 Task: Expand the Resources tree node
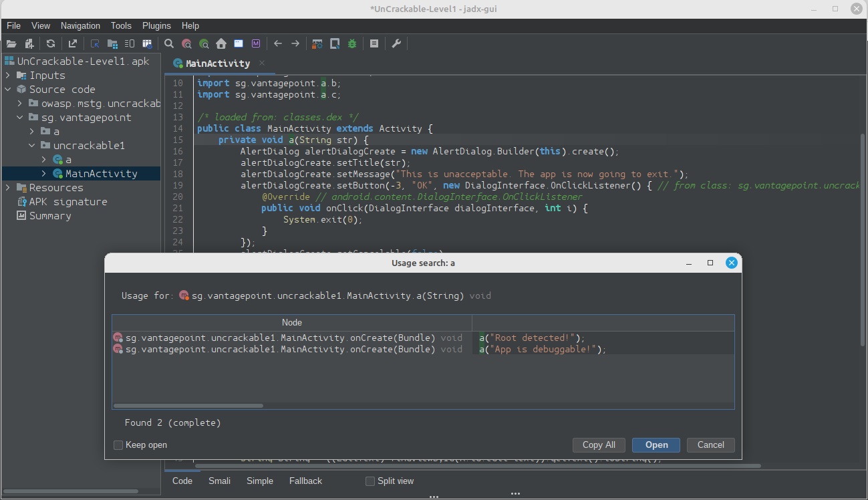[8, 188]
